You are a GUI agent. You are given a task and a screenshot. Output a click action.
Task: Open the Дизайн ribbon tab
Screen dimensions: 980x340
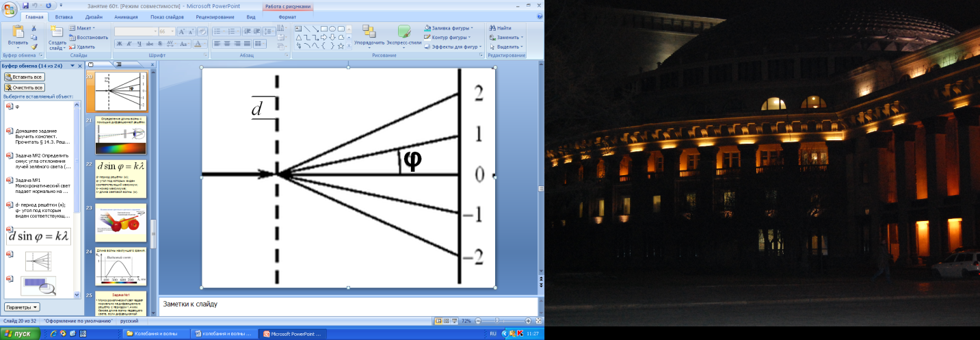tap(93, 16)
